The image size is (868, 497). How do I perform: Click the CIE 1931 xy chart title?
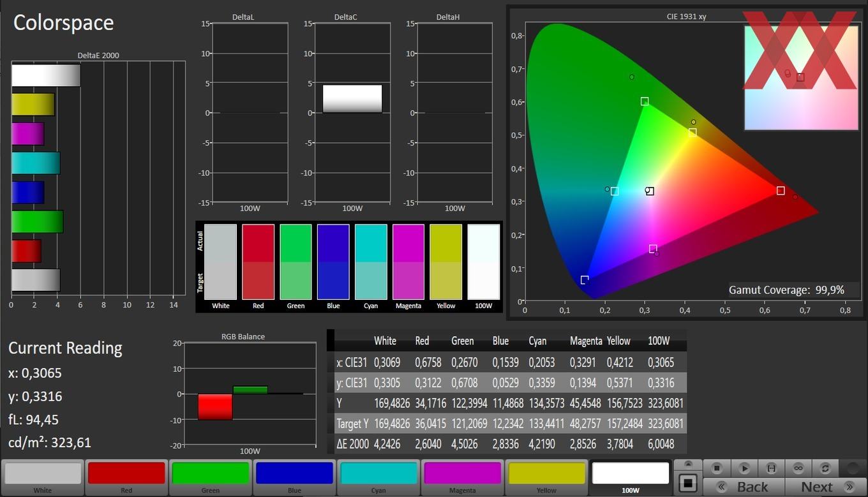[x=686, y=17]
